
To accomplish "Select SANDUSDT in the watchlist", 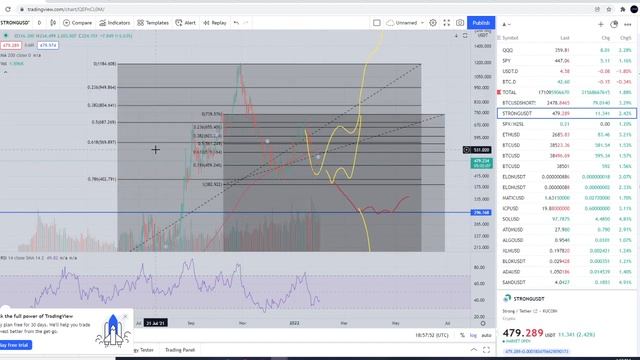I will point(567,282).
